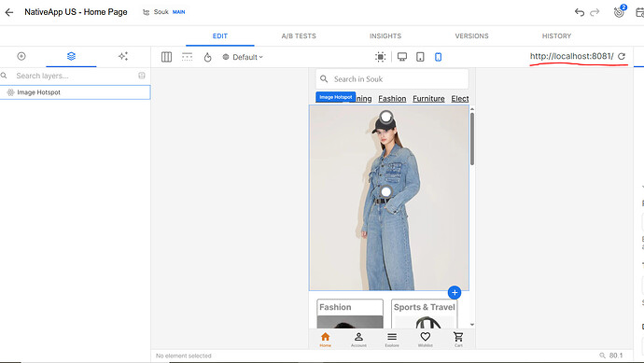Open the Souk branch icon

(146, 12)
